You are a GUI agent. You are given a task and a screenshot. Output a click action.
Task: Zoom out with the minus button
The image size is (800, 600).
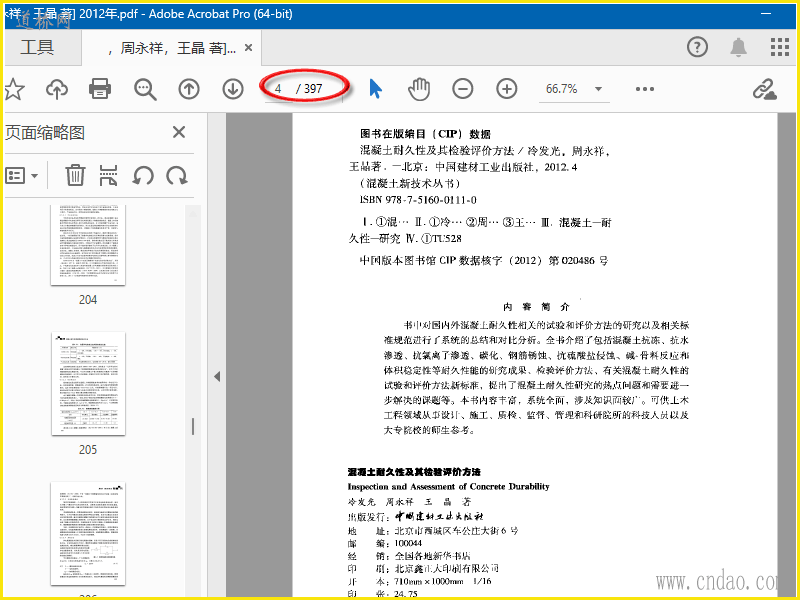coord(463,89)
